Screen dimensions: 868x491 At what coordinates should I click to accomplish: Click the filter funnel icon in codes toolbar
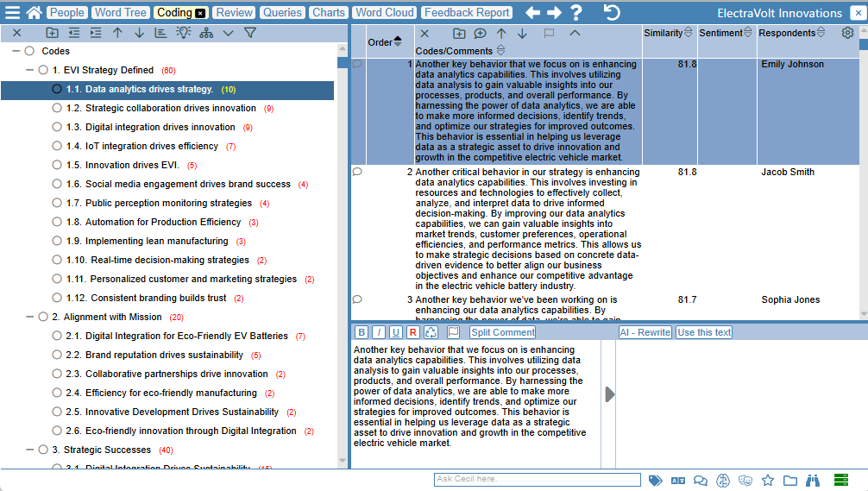tap(250, 33)
